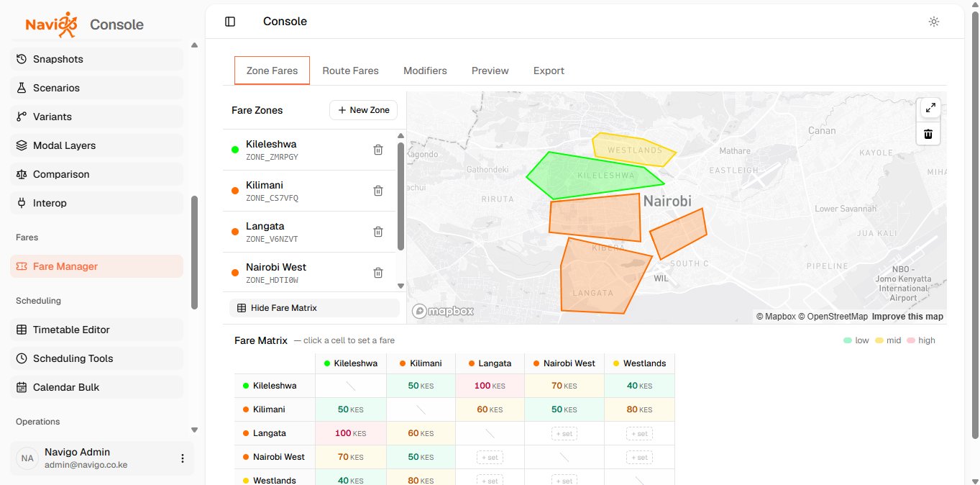980x485 pixels.
Task: Click the Interop plug icon
Action: [22, 203]
